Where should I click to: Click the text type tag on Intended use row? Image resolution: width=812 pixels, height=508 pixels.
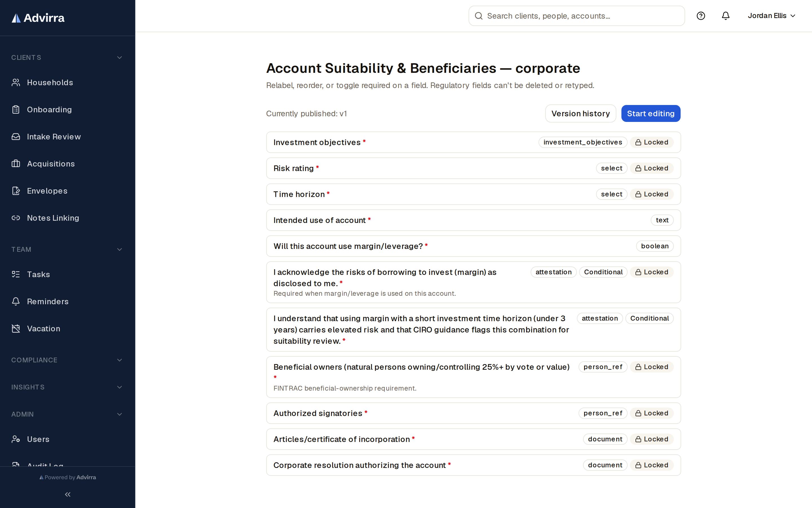coord(662,220)
